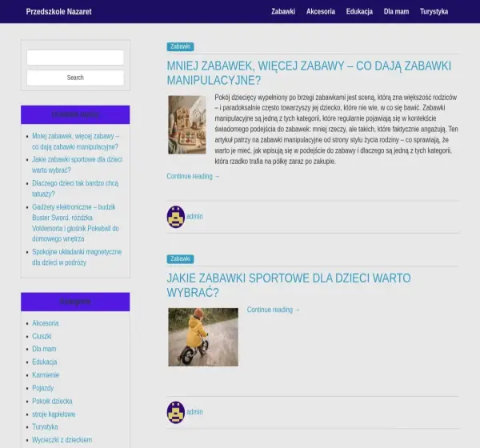Open article title Jakie zabawki sportowe dla dzieci
This screenshot has height=448, width=480.
pos(289,286)
